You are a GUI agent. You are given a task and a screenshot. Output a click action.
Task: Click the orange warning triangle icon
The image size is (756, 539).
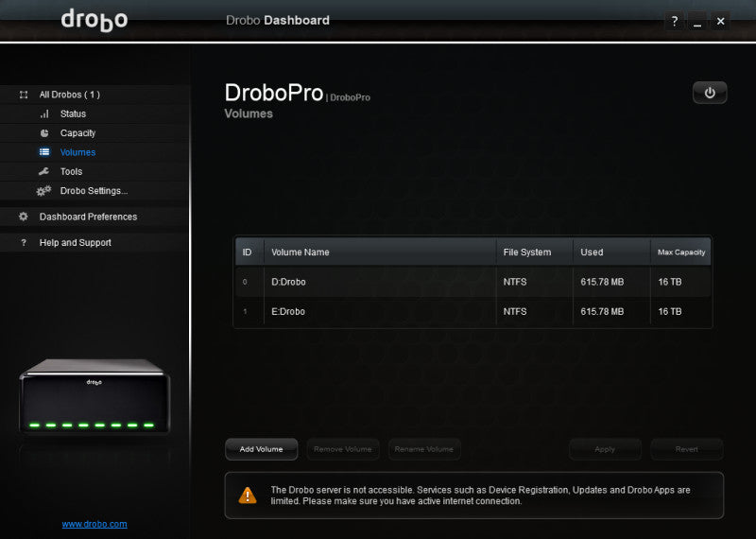click(x=248, y=496)
